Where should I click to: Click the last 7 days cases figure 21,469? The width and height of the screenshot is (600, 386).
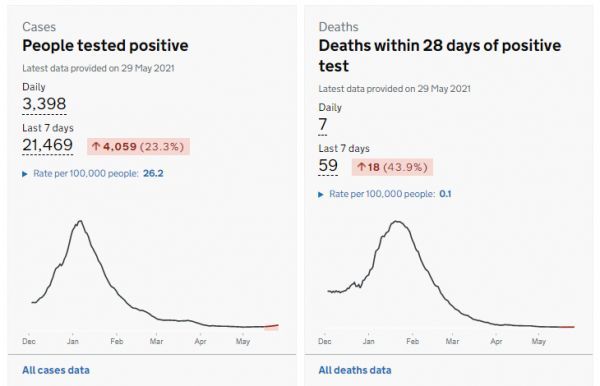(47, 145)
